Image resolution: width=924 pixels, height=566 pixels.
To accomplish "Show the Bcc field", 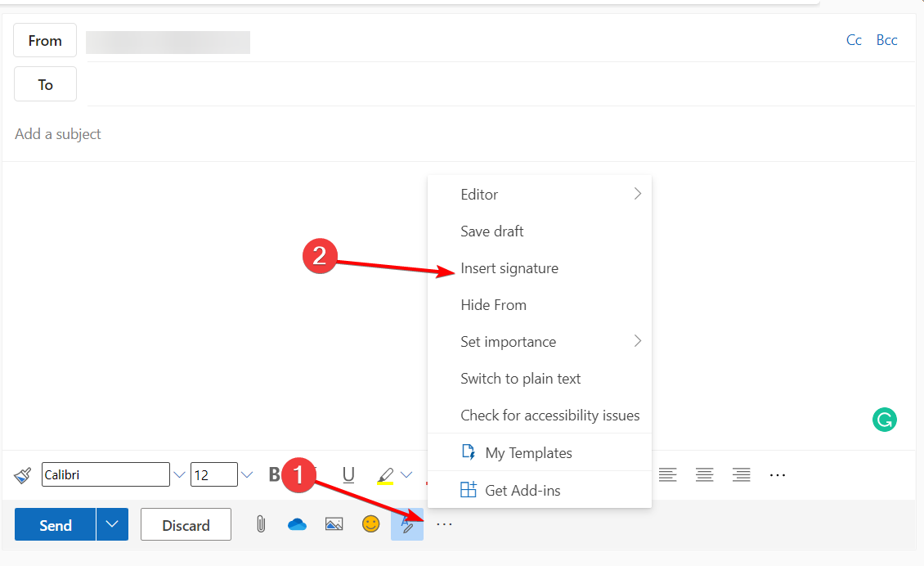I will coord(887,40).
